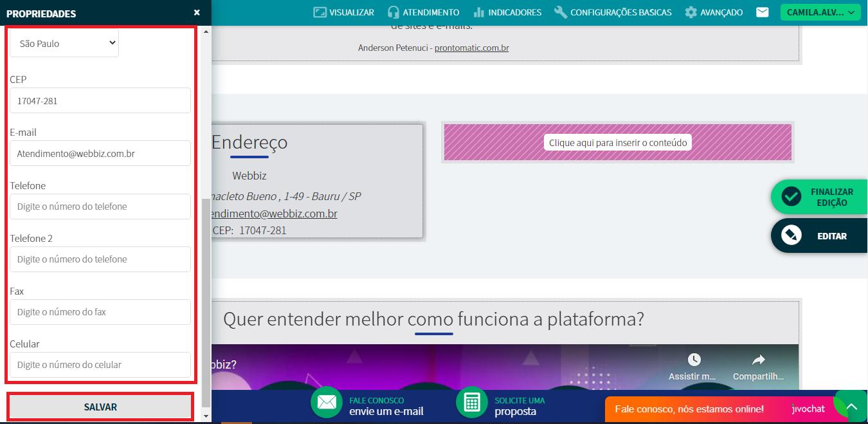The image size is (868, 424).
Task: Click the green scroll-to-top arrow icon
Action: (x=851, y=407)
